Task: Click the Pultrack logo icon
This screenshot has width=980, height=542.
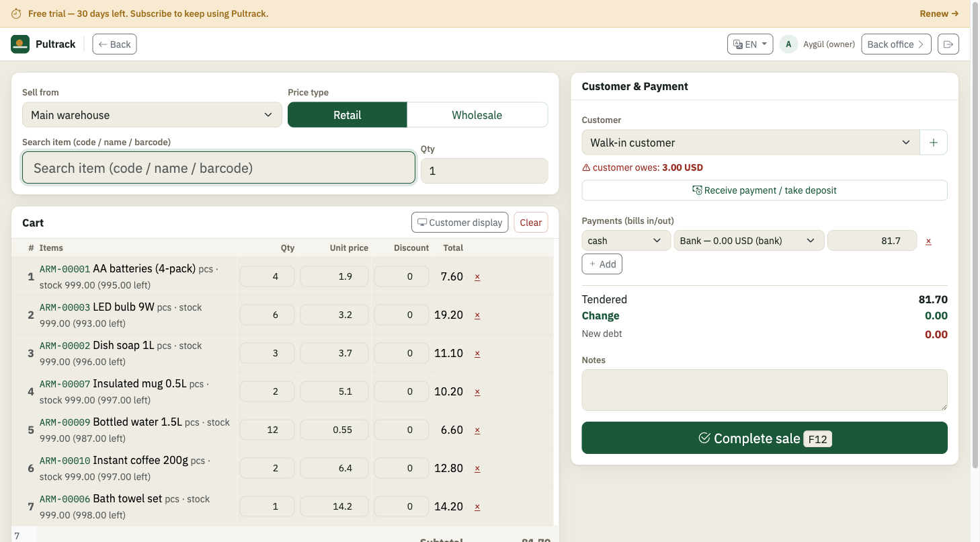Action: point(20,44)
